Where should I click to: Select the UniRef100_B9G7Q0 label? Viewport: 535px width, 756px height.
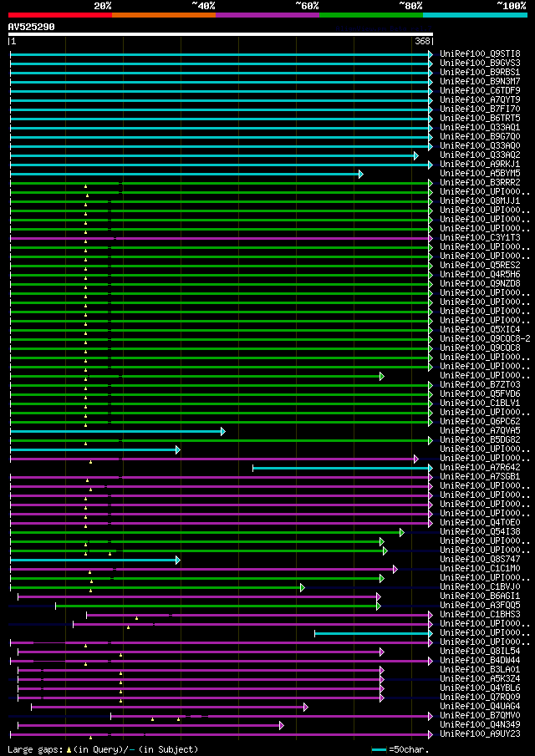(480, 136)
